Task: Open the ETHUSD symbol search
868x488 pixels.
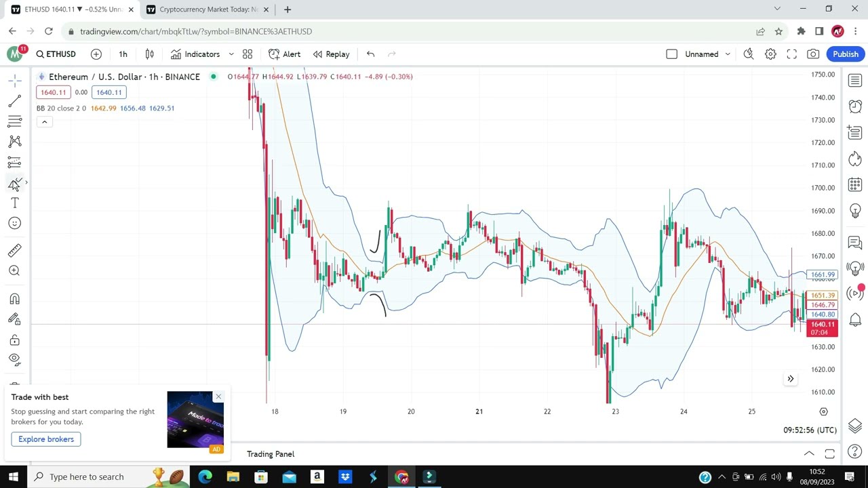Action: [x=56, y=54]
